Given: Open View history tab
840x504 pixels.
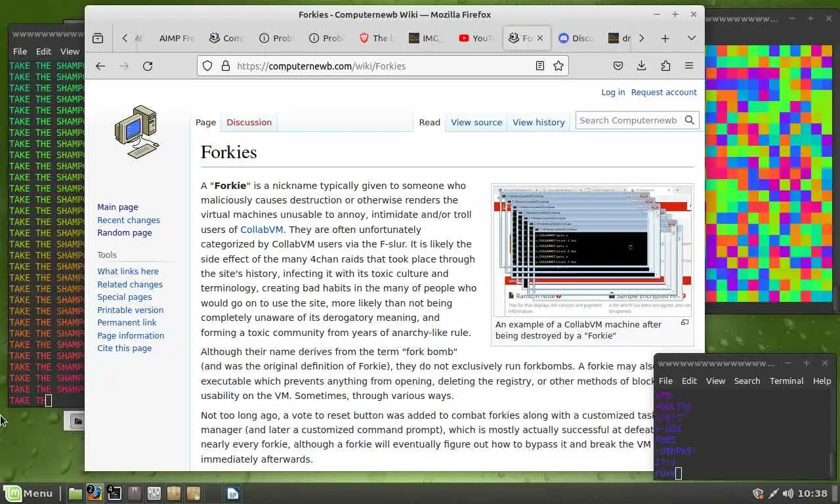Looking at the screenshot, I should (538, 122).
